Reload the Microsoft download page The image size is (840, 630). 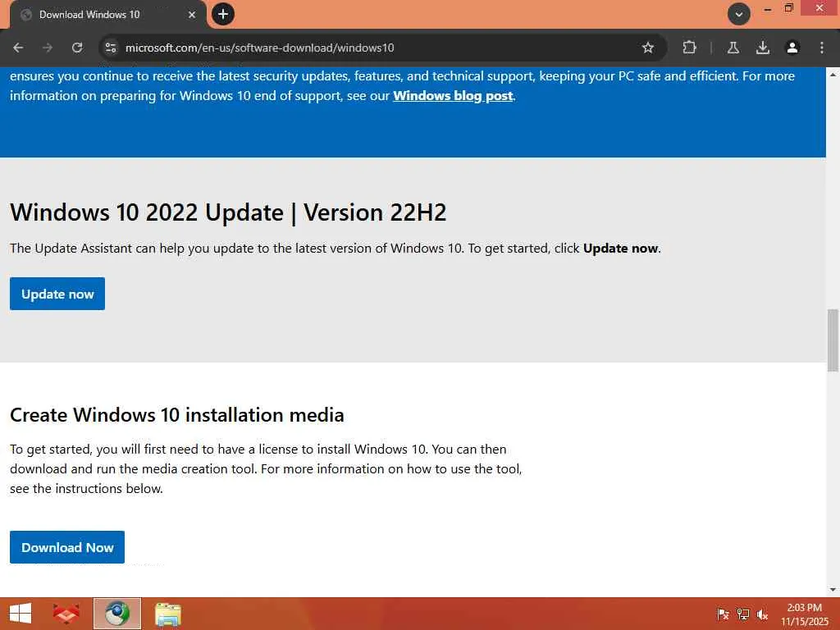click(x=77, y=48)
